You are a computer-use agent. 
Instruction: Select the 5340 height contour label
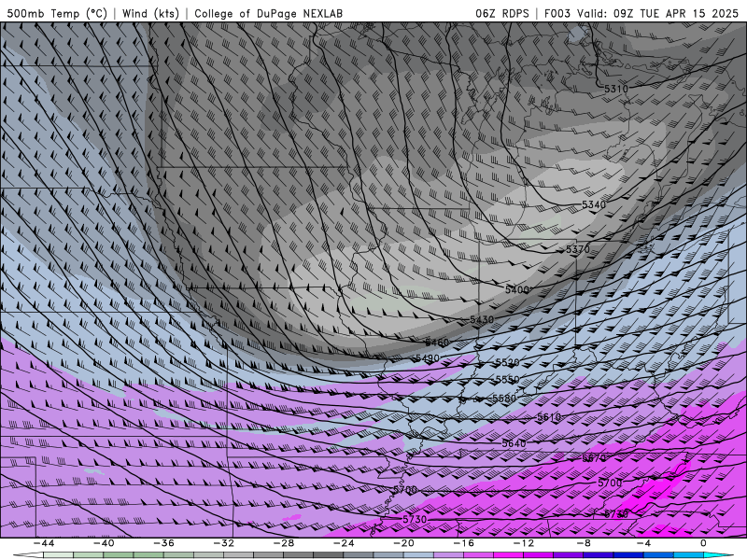click(594, 204)
